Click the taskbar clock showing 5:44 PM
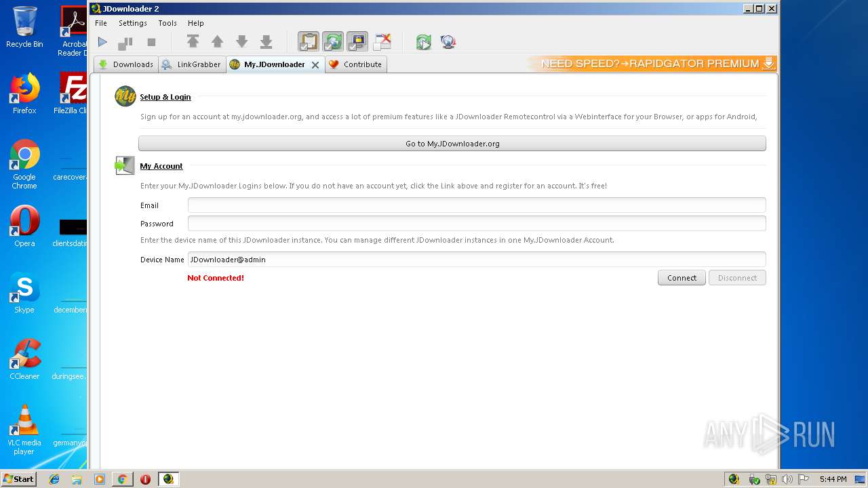868x488 pixels. click(833, 479)
